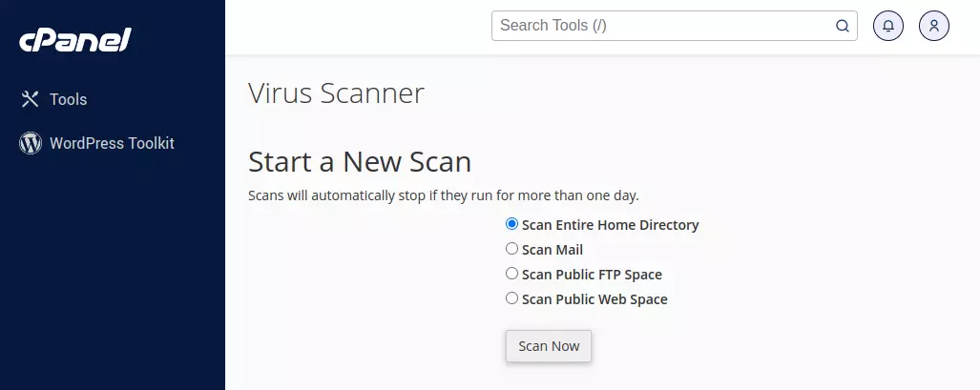The width and height of the screenshot is (980, 390).
Task: Select the Scan Mail radio button
Action: pos(511,249)
